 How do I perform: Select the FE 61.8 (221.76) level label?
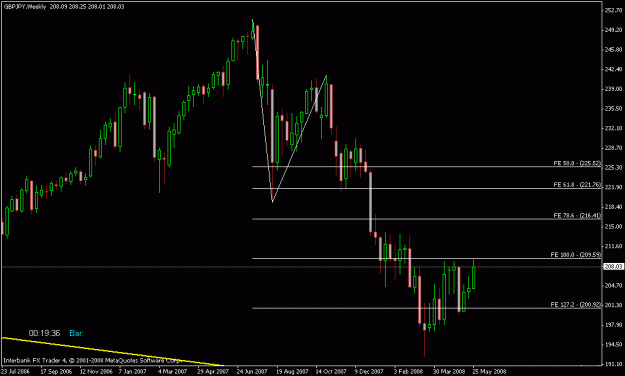pyautogui.click(x=577, y=185)
